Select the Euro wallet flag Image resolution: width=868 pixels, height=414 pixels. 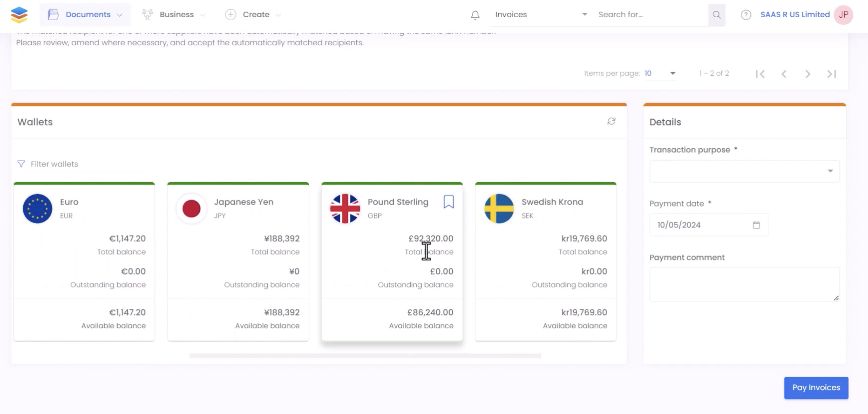pyautogui.click(x=37, y=208)
